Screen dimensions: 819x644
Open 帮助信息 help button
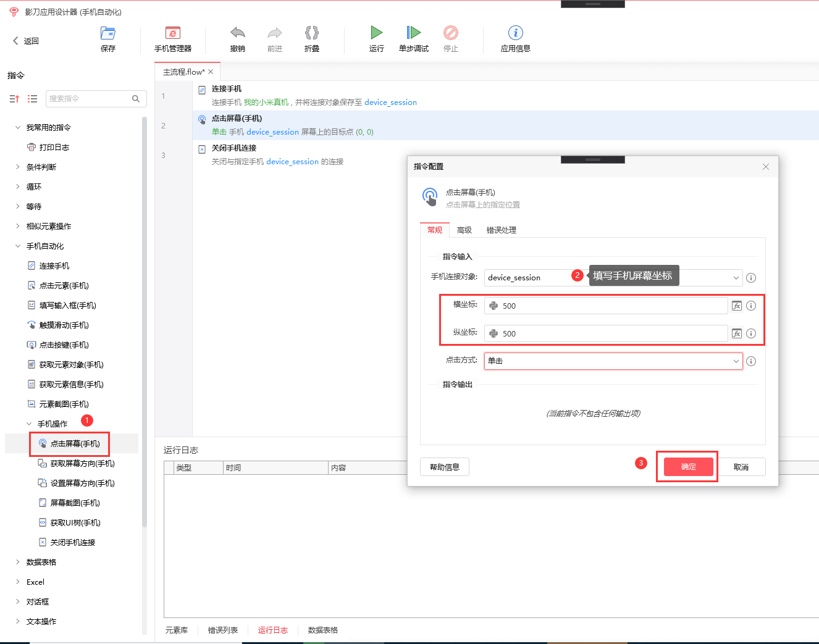(x=445, y=467)
